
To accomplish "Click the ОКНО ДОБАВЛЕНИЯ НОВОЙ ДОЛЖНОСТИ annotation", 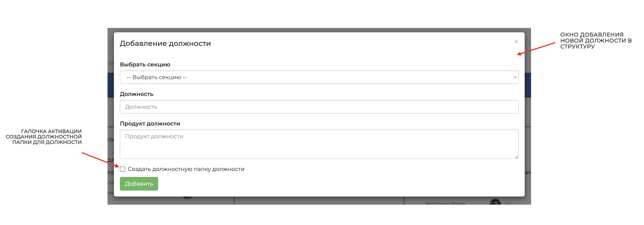I will coord(596,41).
